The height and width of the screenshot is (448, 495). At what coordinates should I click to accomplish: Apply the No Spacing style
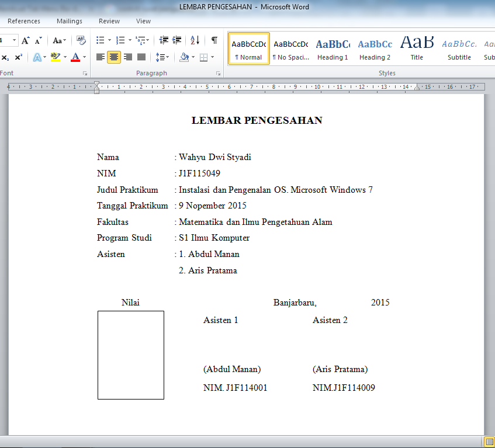click(291, 48)
